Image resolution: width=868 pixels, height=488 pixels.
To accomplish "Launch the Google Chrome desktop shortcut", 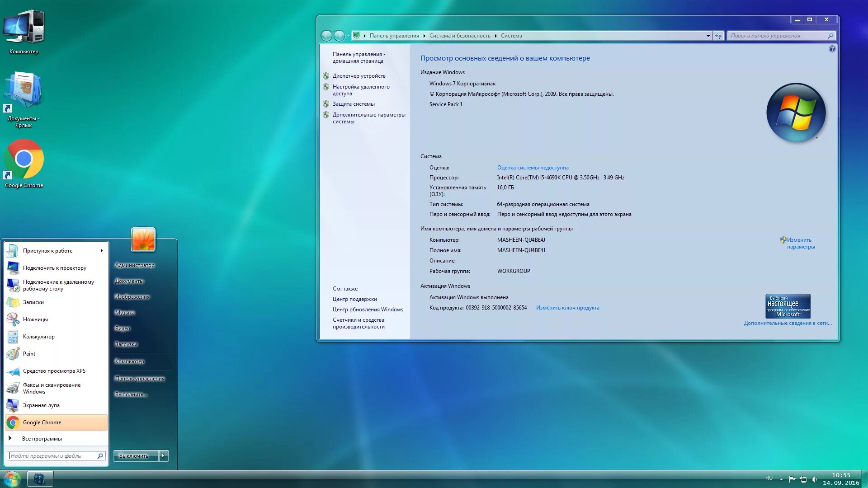I will 24,164.
